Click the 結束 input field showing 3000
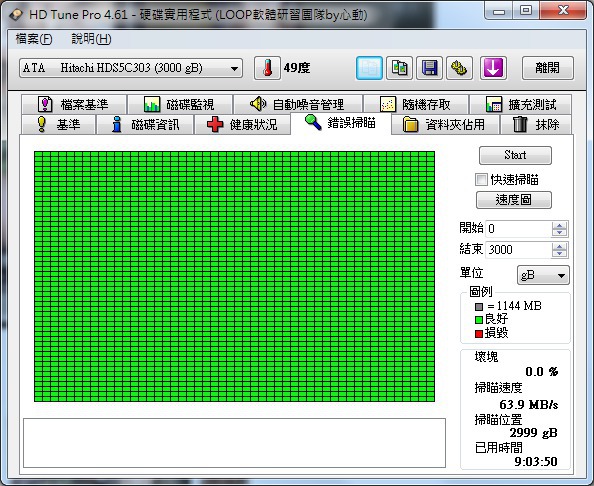 517,250
